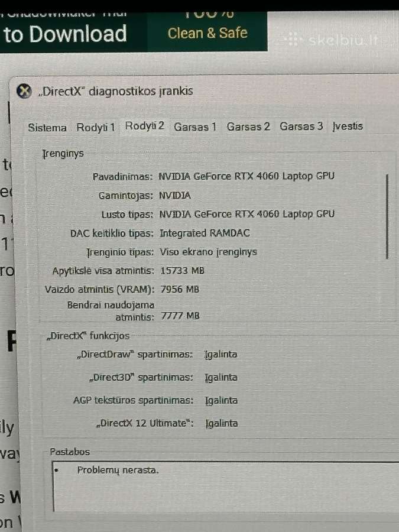Image resolution: width=399 pixels, height=532 pixels.
Task: Click the Įrenginys group heading
Action: tap(63, 154)
